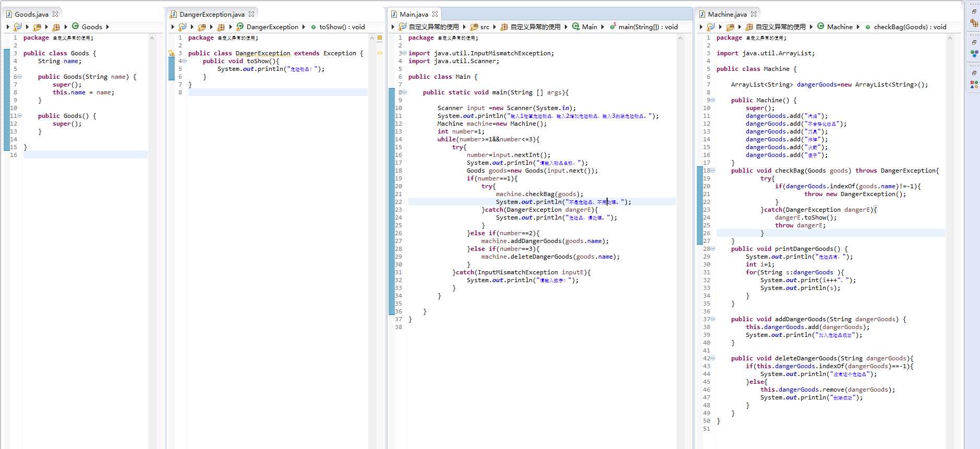Click the package icon in Main.java breadcrumb

coord(504,27)
